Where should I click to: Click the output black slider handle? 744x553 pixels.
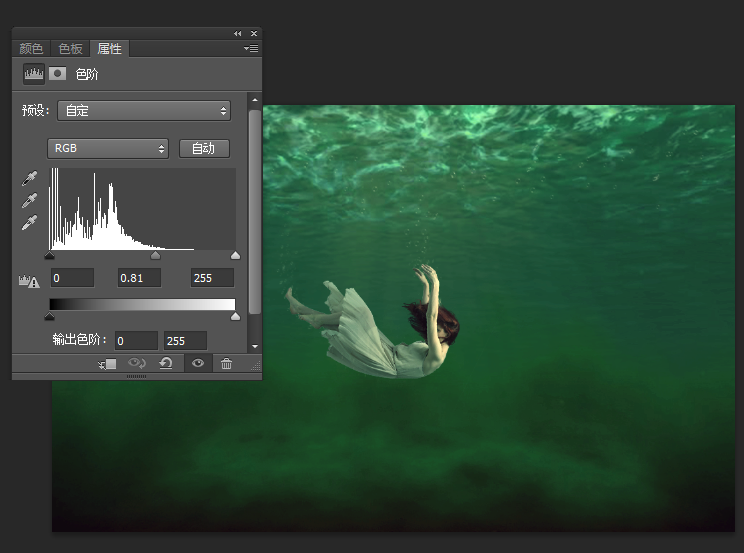[49, 316]
